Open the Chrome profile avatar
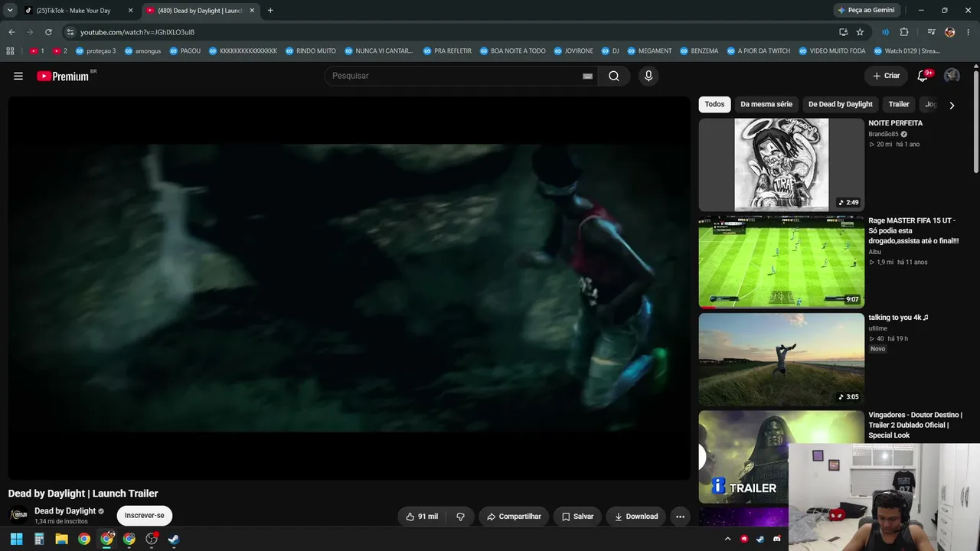The image size is (980, 551). click(950, 32)
